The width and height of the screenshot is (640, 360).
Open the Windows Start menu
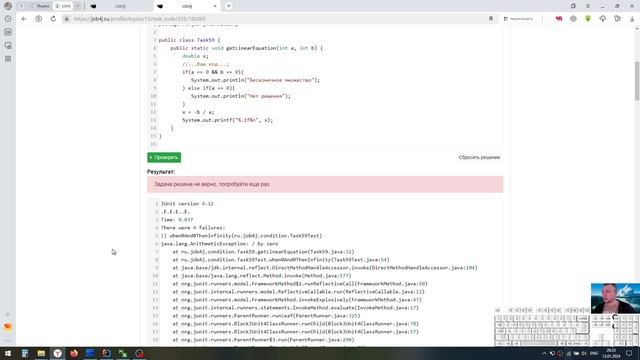coord(8,353)
